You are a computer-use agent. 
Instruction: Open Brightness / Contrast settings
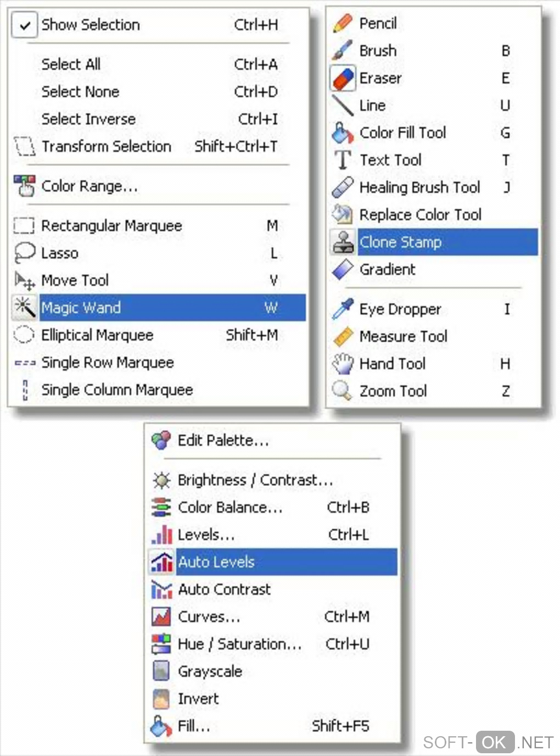(255, 480)
